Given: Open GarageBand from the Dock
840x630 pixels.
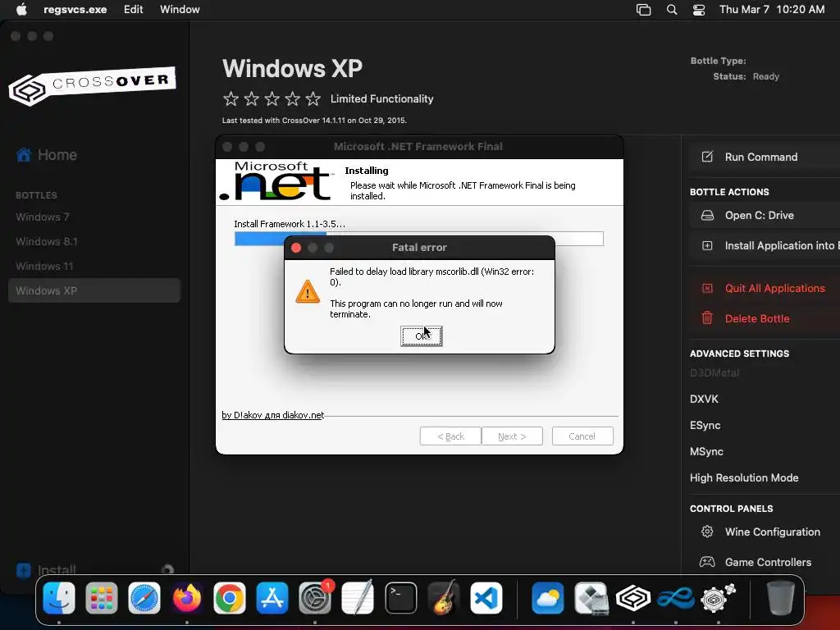Looking at the screenshot, I should [x=444, y=598].
